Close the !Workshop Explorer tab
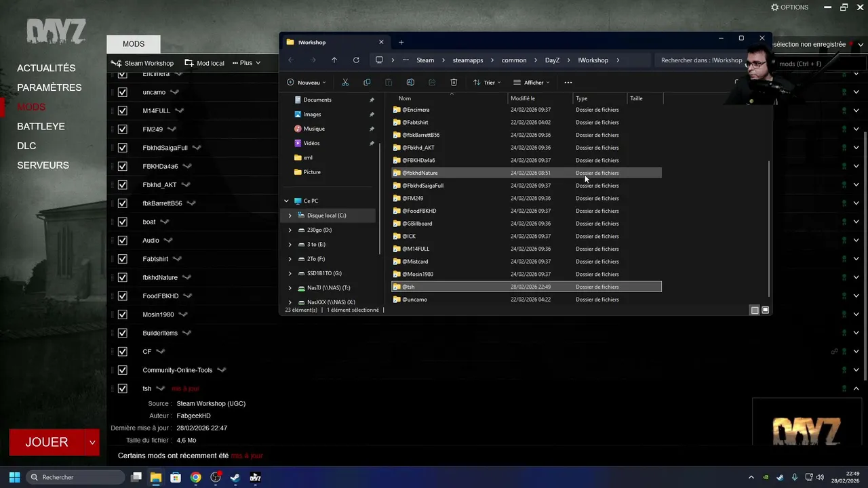Viewport: 868px width, 488px height. point(381,42)
